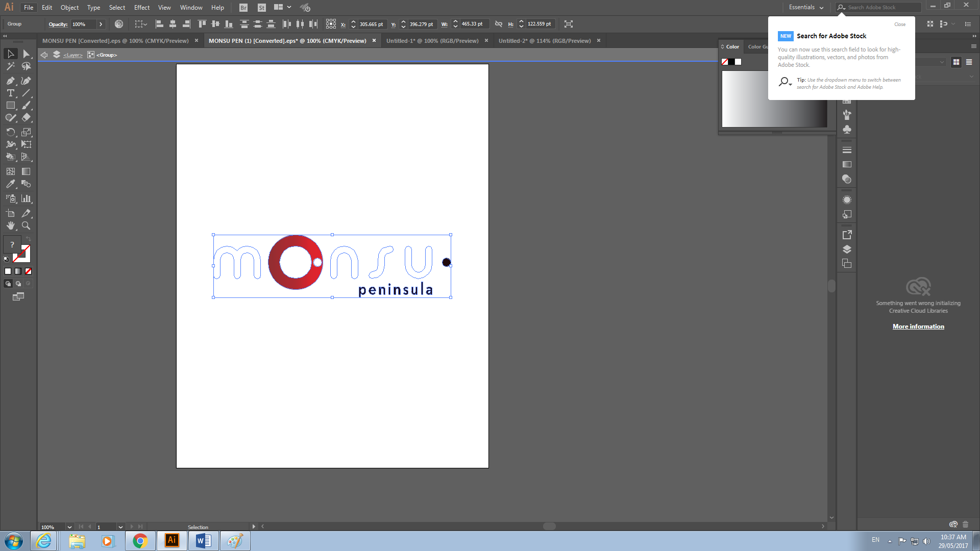This screenshot has height=551, width=980.
Task: Select the Line Segment tool
Action: pyautogui.click(x=27, y=93)
